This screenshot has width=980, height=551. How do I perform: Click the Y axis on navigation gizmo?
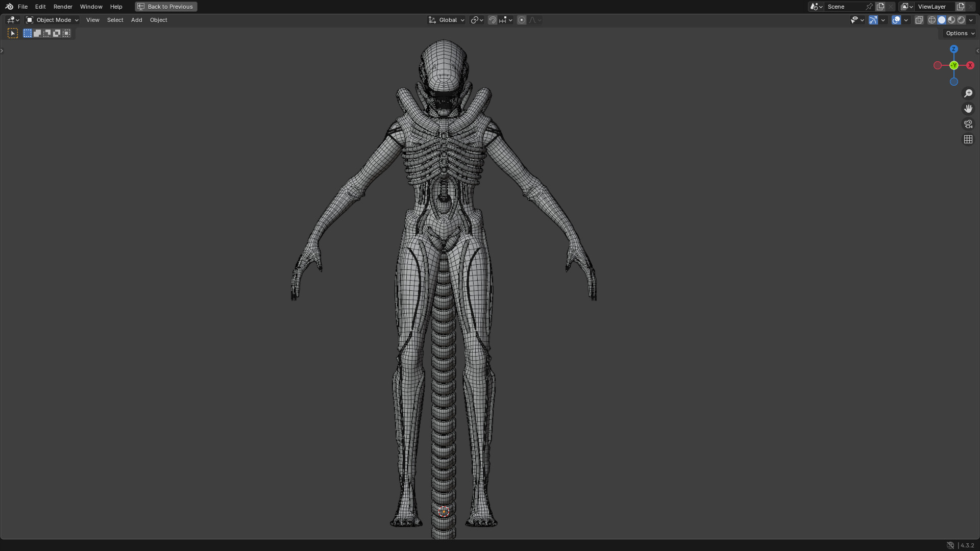click(953, 65)
